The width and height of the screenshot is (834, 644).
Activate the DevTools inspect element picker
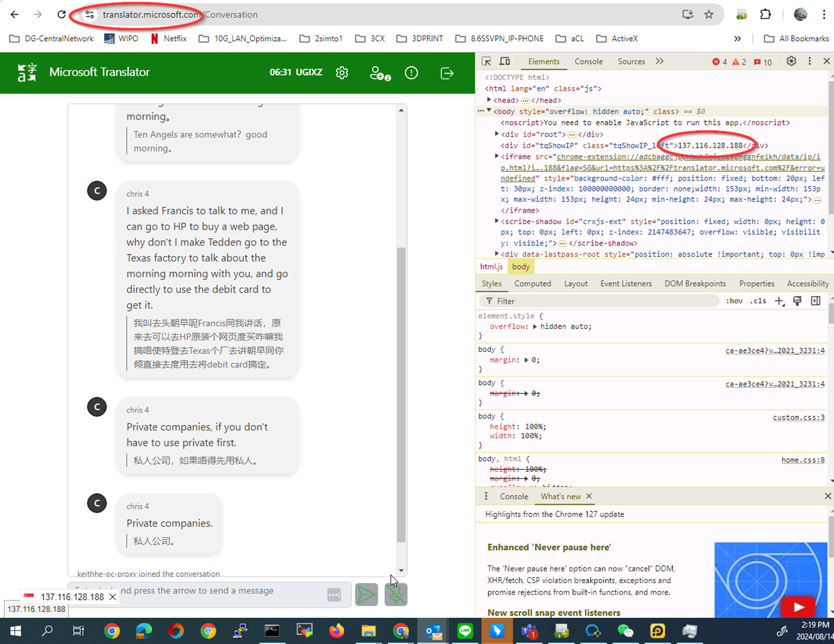486,61
